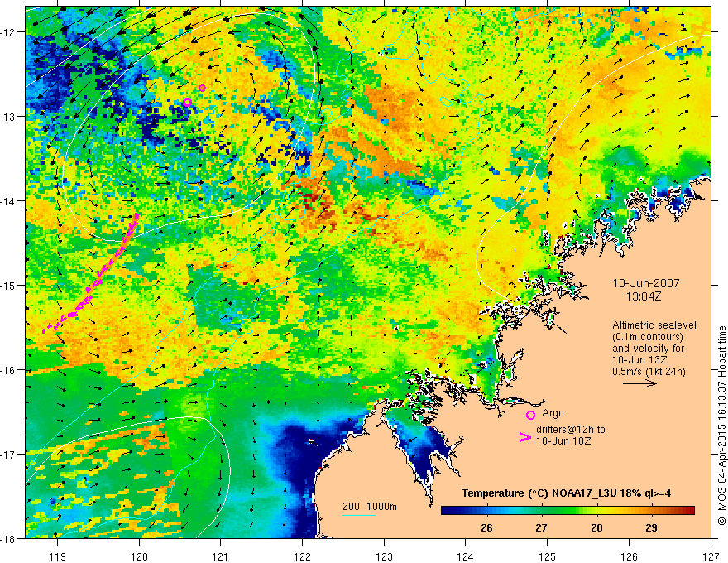Click the cyan isobath legend line under 200 1000m
Viewport: 728px width, 563px height.
[359, 515]
